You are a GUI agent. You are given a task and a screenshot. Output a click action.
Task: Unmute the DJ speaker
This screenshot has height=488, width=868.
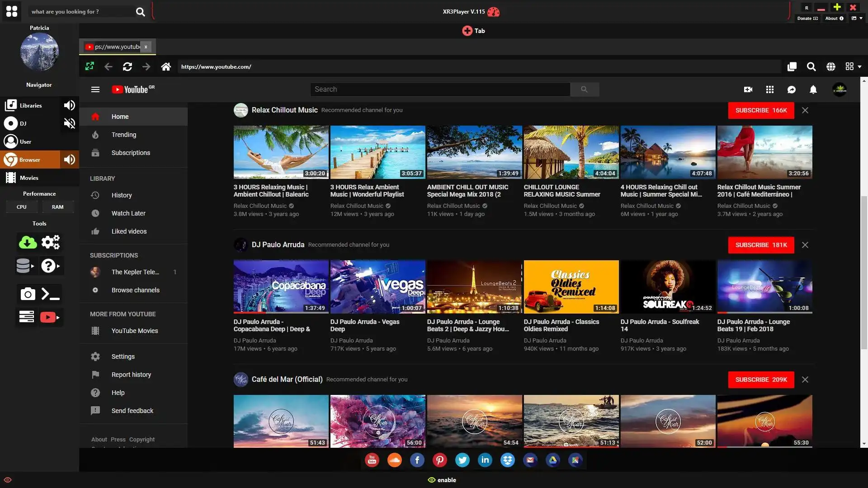click(x=70, y=123)
